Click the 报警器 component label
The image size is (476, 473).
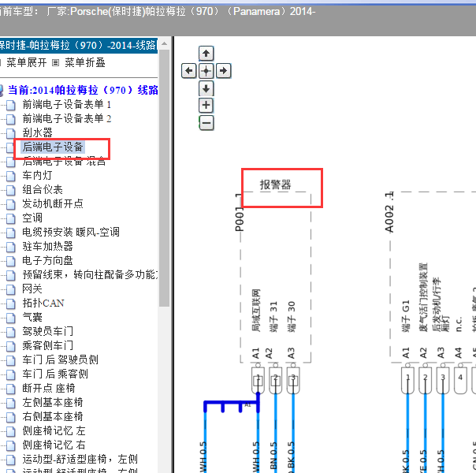coord(275,184)
